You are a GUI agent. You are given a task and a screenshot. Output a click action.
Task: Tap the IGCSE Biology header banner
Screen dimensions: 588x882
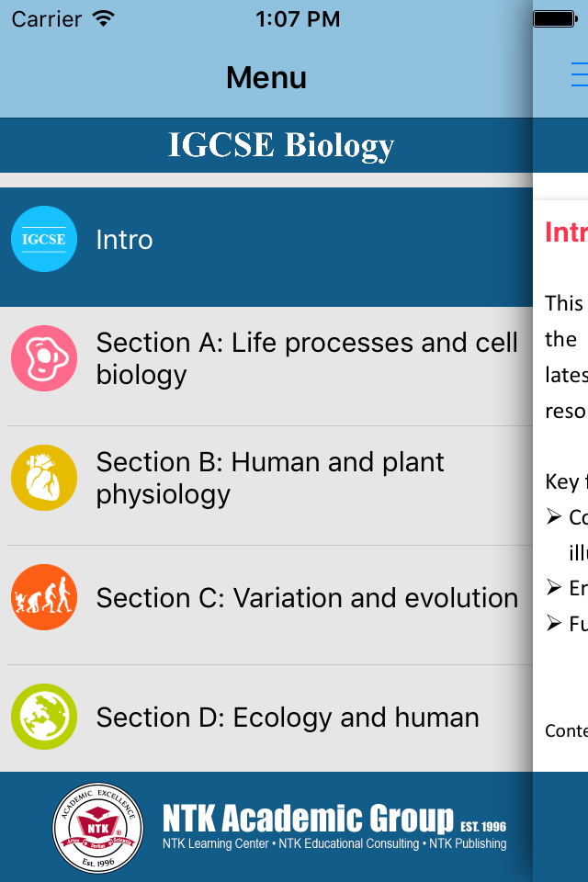[266, 145]
